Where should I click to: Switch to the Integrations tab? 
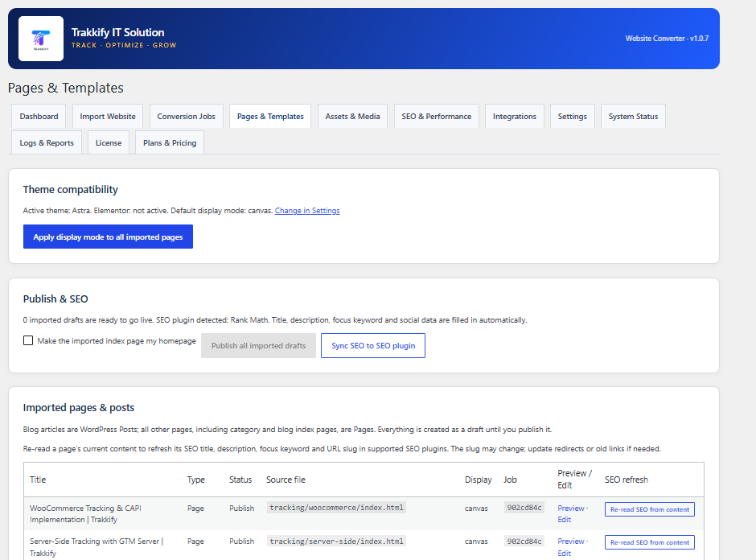click(x=515, y=116)
